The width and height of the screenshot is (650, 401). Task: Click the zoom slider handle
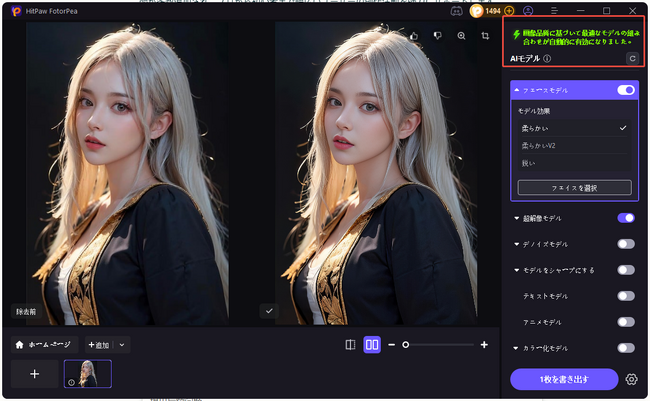click(x=405, y=344)
